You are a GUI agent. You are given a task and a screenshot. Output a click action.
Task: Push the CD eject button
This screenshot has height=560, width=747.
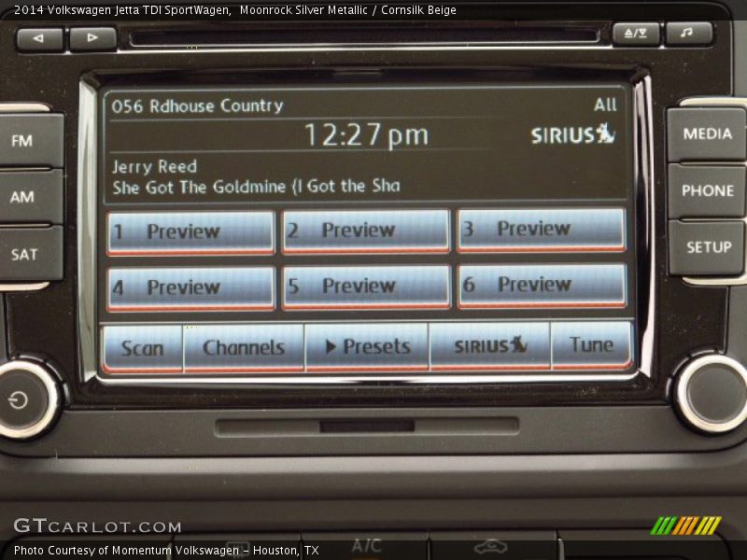tap(636, 34)
